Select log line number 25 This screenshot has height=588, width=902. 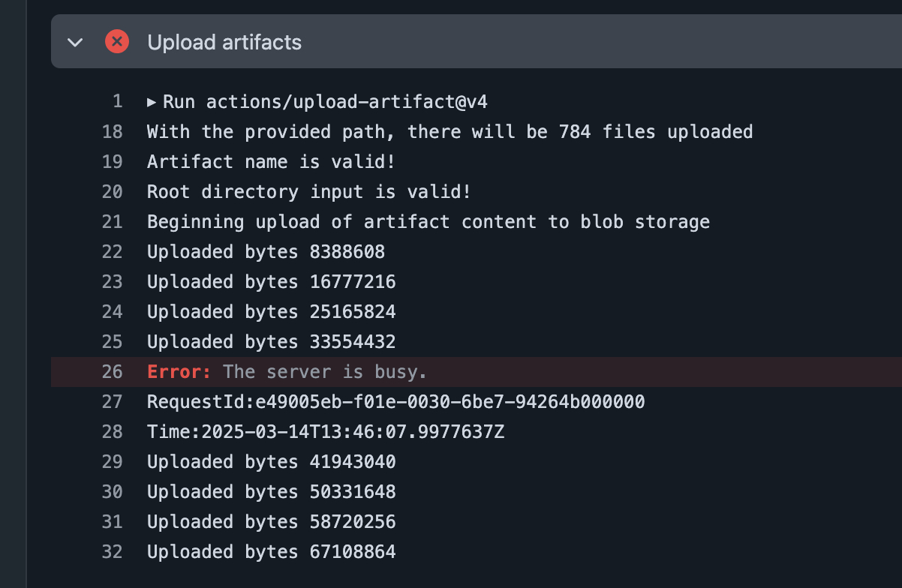[x=112, y=342]
